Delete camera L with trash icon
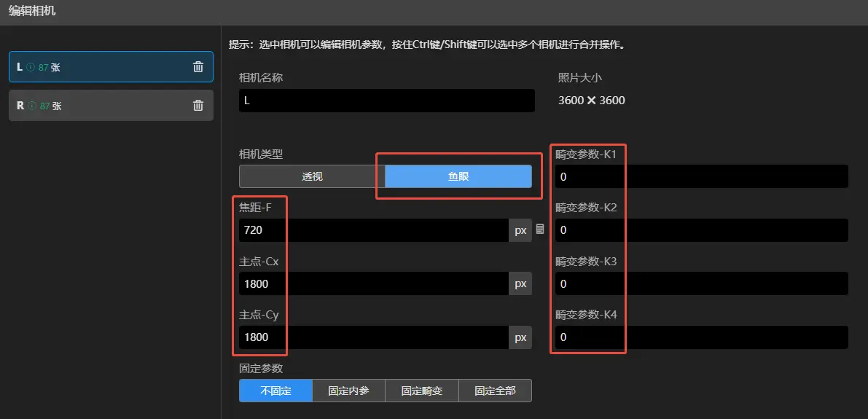This screenshot has height=419, width=868. pos(198,67)
